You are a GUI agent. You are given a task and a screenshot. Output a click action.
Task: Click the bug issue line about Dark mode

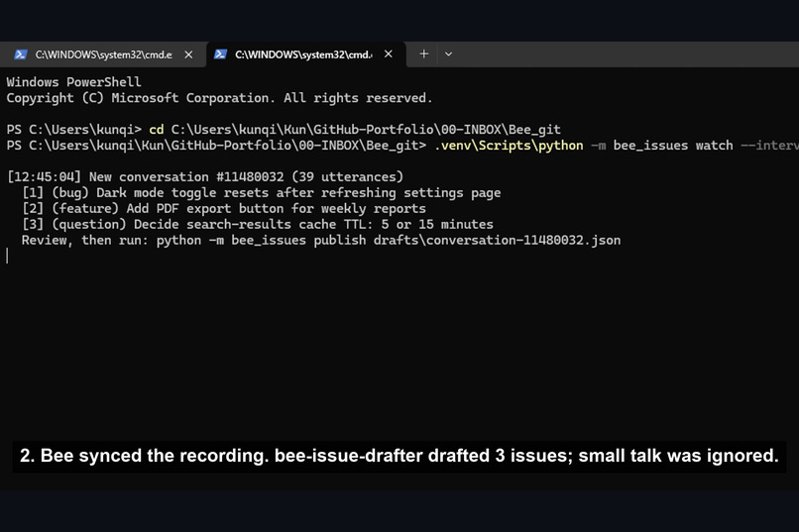(262, 193)
